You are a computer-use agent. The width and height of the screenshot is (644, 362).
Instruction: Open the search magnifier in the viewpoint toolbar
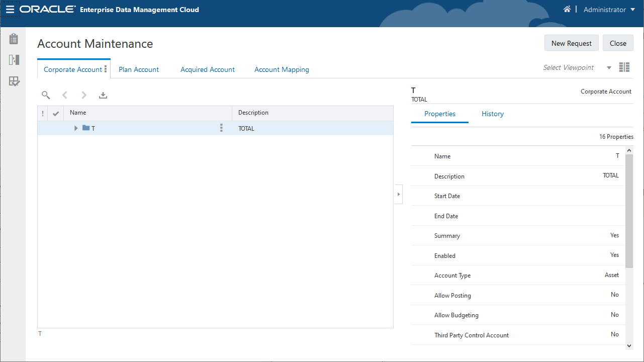pyautogui.click(x=46, y=95)
